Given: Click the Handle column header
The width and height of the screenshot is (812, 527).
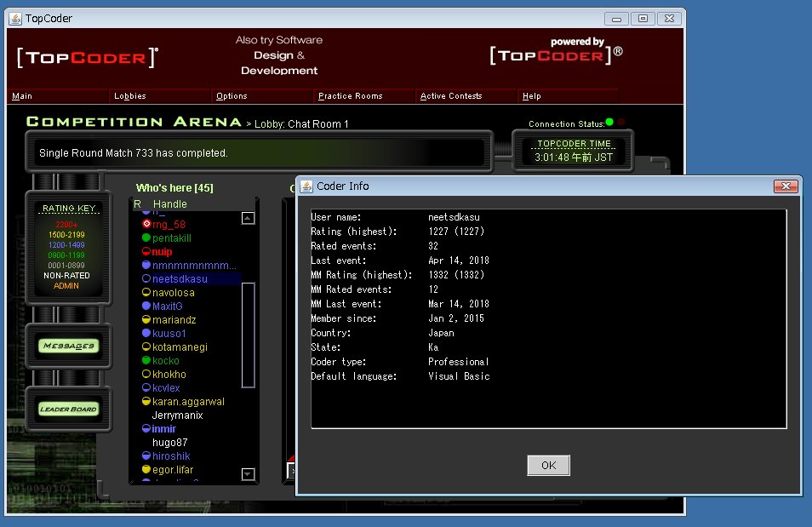Looking at the screenshot, I should (170, 204).
